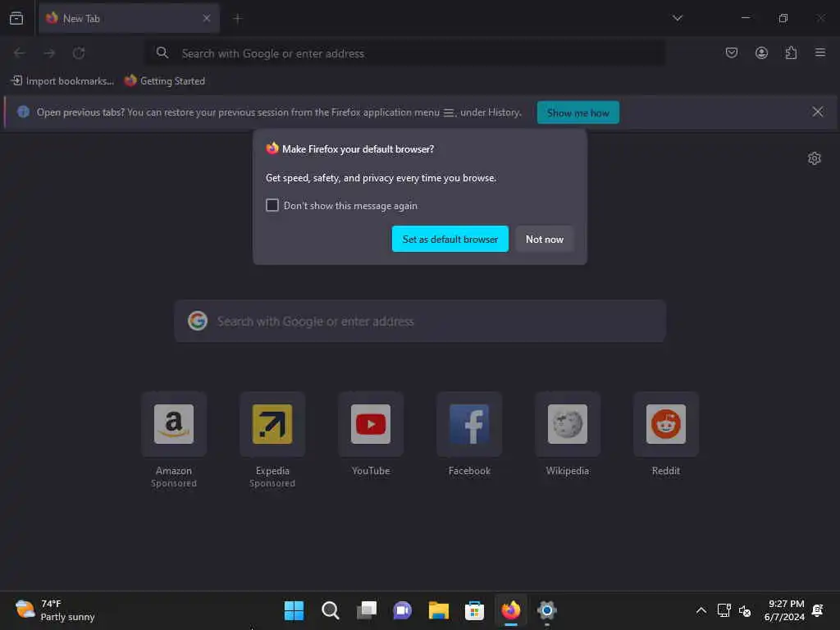The width and height of the screenshot is (840, 630).
Task: Open the Save to Pocket icon
Action: (x=731, y=52)
